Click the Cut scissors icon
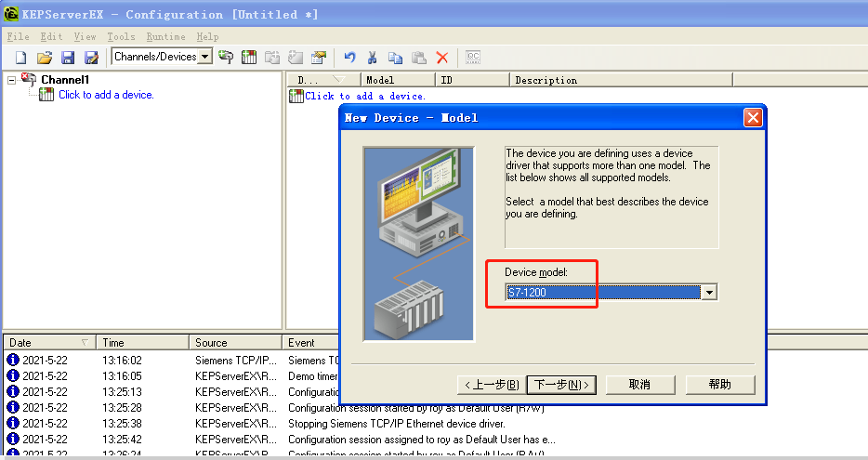The width and height of the screenshot is (868, 460). [x=373, y=58]
